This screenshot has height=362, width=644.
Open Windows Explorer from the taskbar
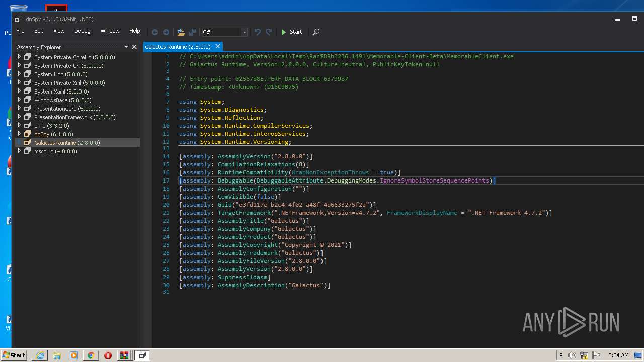point(57,355)
